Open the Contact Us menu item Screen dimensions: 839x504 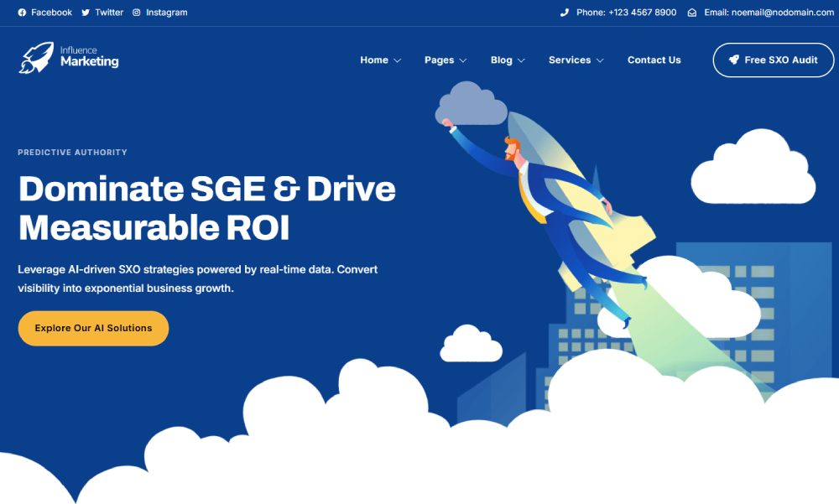point(654,60)
